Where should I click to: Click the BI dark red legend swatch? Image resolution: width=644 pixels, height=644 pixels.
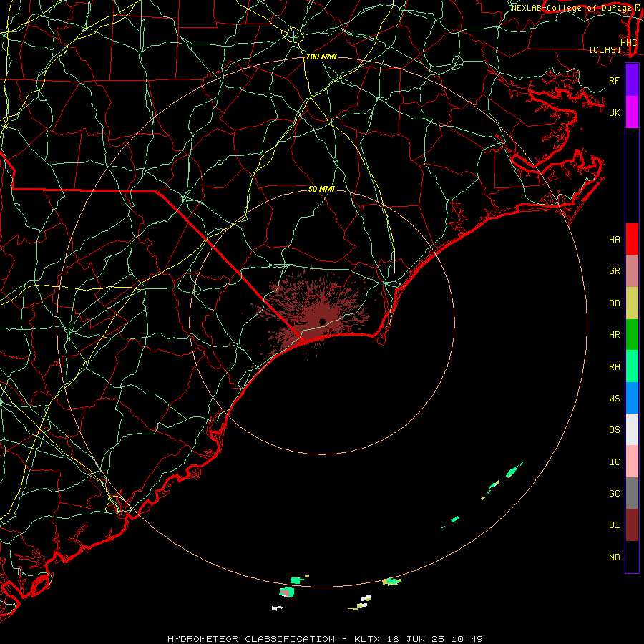pyautogui.click(x=632, y=525)
